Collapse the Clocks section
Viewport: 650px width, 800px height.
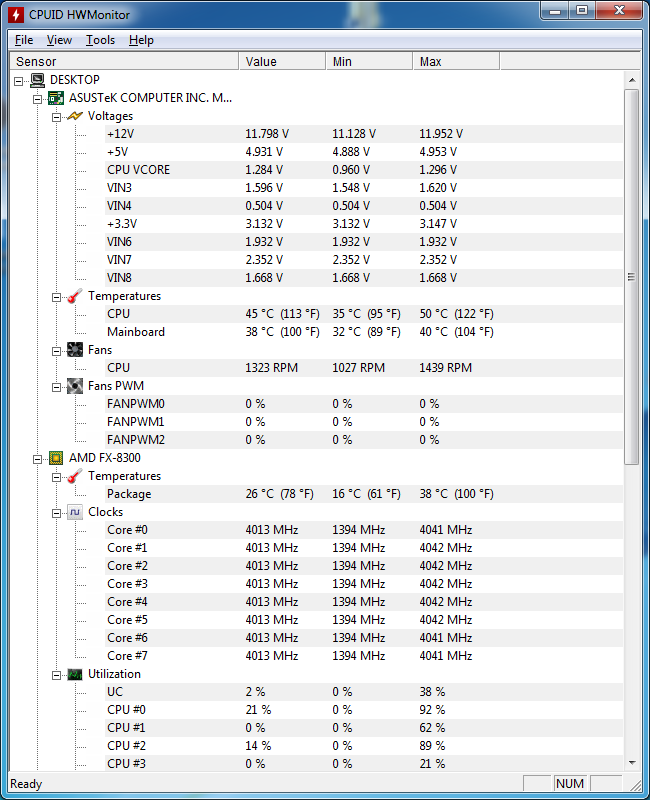click(57, 512)
